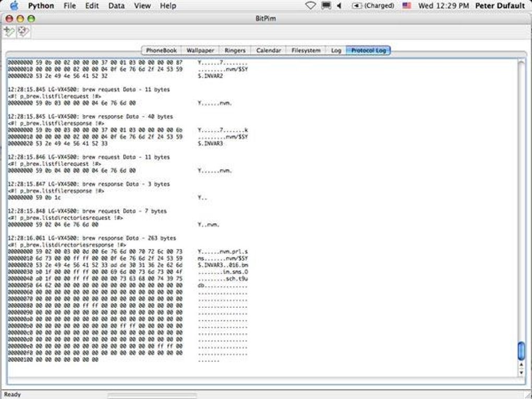Click the delete entry toolbar icon
Screen dimensions: 532x399
click(x=23, y=31)
